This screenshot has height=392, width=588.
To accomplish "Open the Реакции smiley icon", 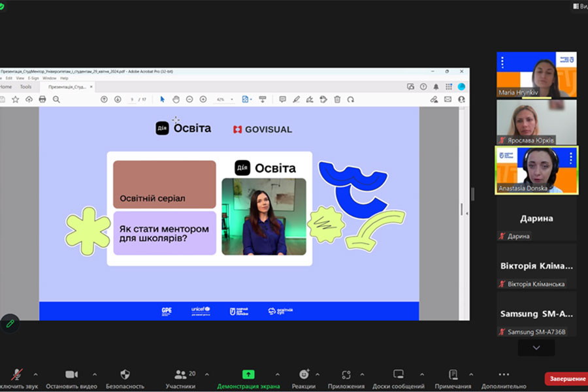I will (x=304, y=374).
